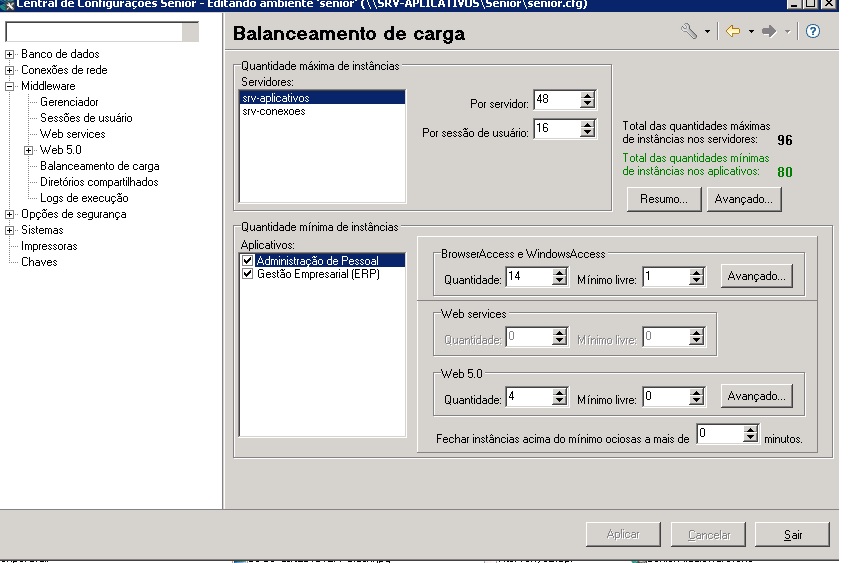Image resolution: width=864 pixels, height=563 pixels.
Task: Collapse the Middleware tree node
Action: pos(10,86)
